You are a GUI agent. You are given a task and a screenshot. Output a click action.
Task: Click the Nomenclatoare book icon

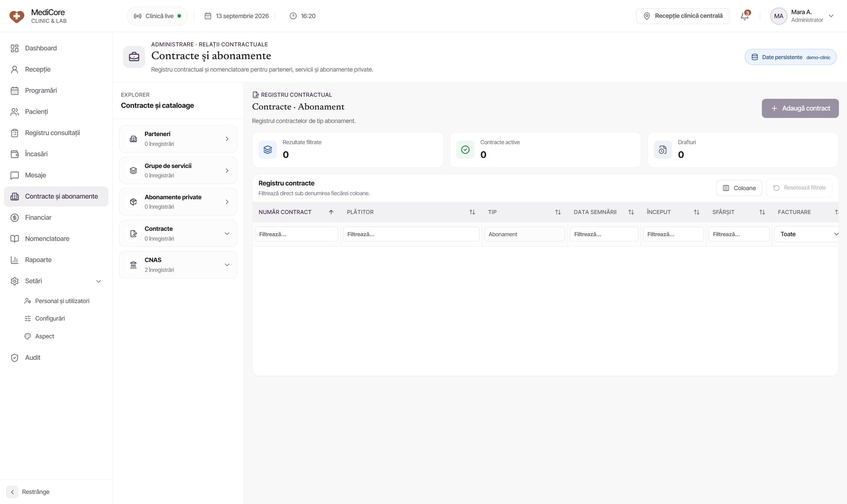pos(14,239)
